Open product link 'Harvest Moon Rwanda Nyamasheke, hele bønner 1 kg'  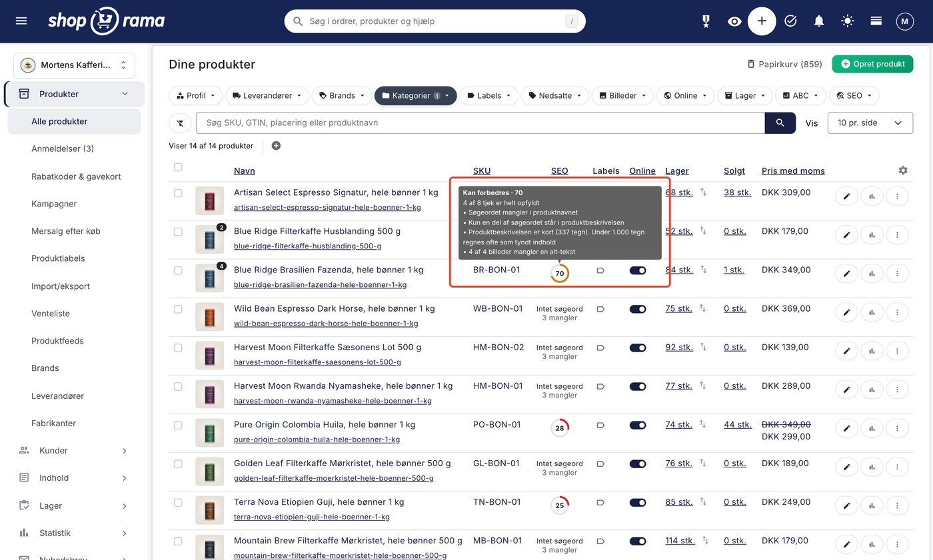pyautogui.click(x=343, y=386)
